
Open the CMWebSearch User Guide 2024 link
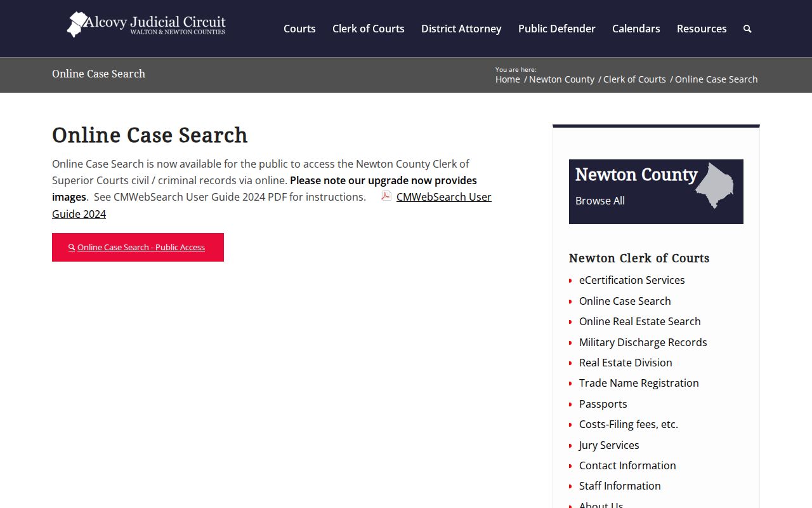pos(444,197)
